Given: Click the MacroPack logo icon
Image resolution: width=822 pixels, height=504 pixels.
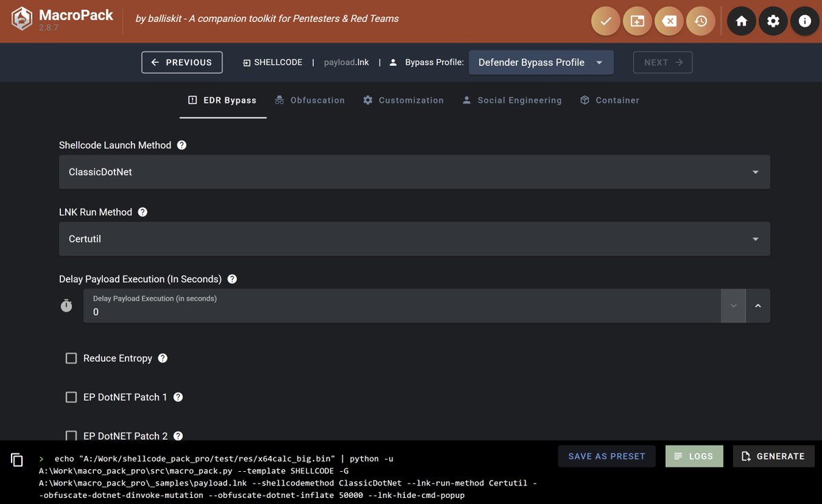Looking at the screenshot, I should [22, 19].
